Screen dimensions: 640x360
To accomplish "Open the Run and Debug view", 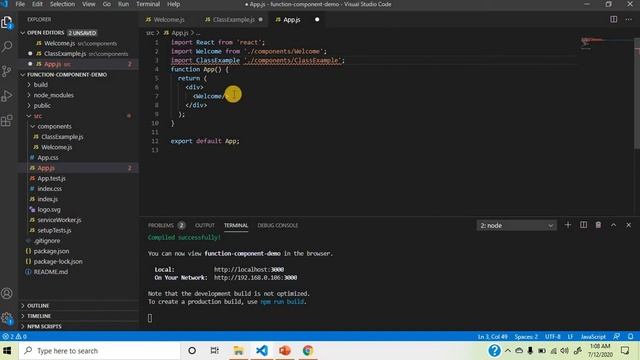I will (7, 96).
